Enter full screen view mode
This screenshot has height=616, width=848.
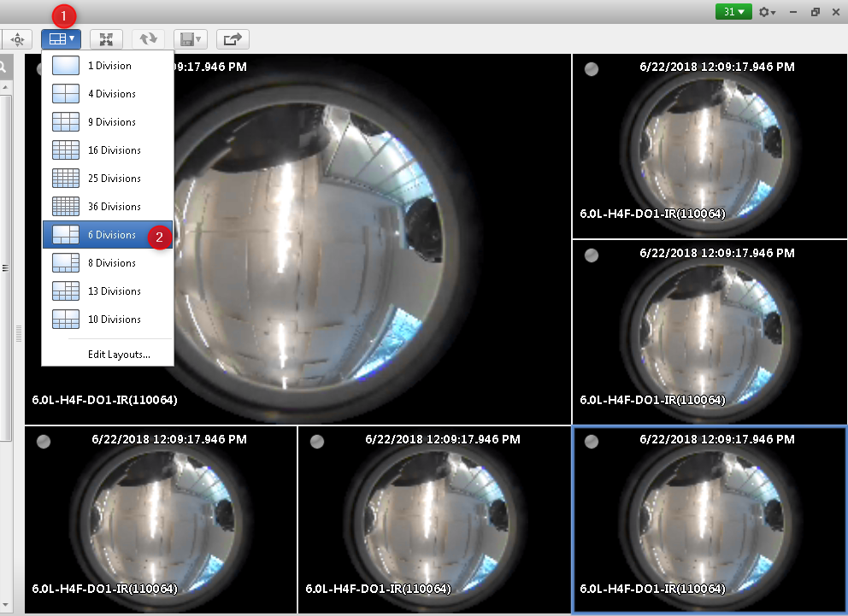pyautogui.click(x=105, y=38)
